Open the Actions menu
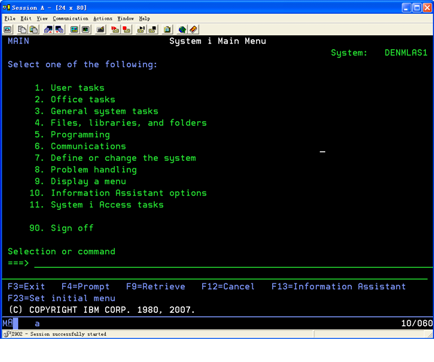The height and width of the screenshot is (362, 434). coord(103,18)
